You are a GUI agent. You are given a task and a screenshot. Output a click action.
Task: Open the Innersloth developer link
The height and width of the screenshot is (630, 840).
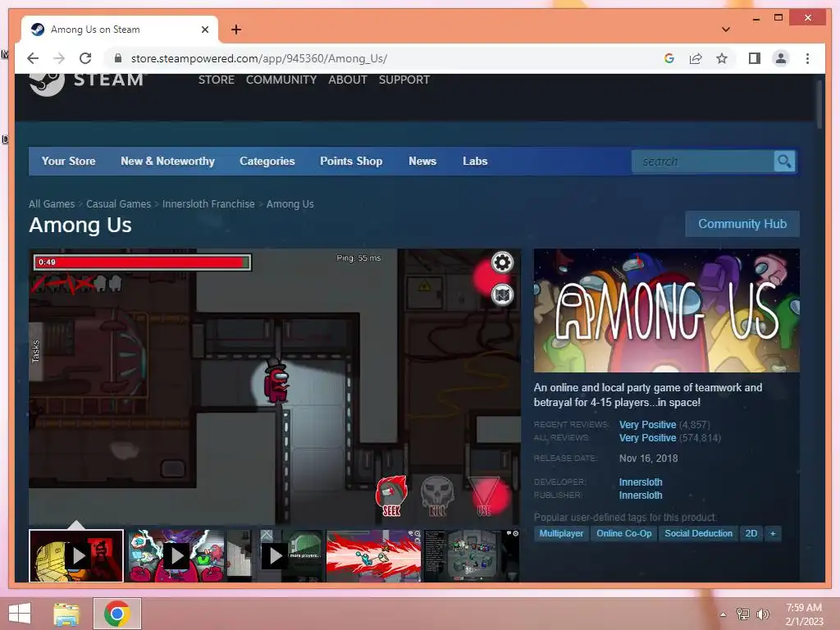(x=641, y=482)
